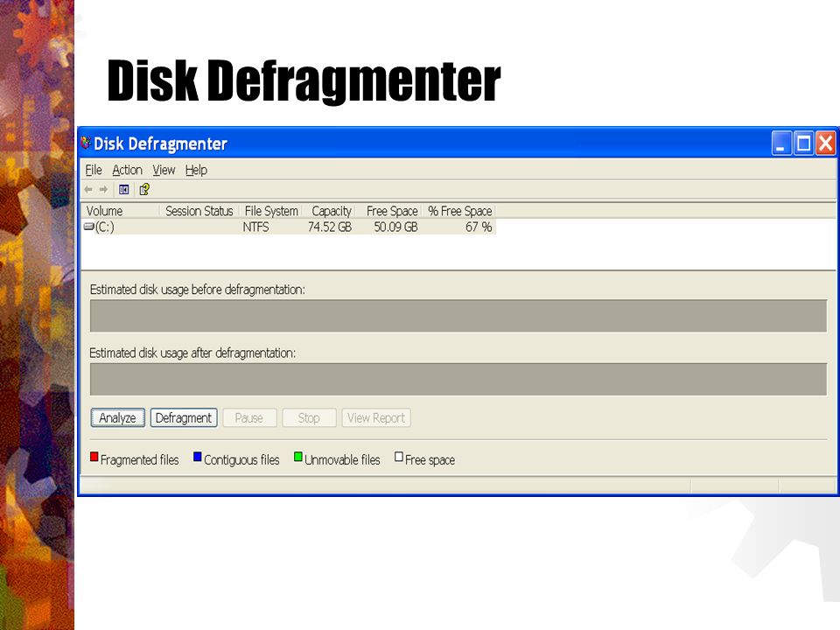Click the Session Status column header

pos(199,211)
